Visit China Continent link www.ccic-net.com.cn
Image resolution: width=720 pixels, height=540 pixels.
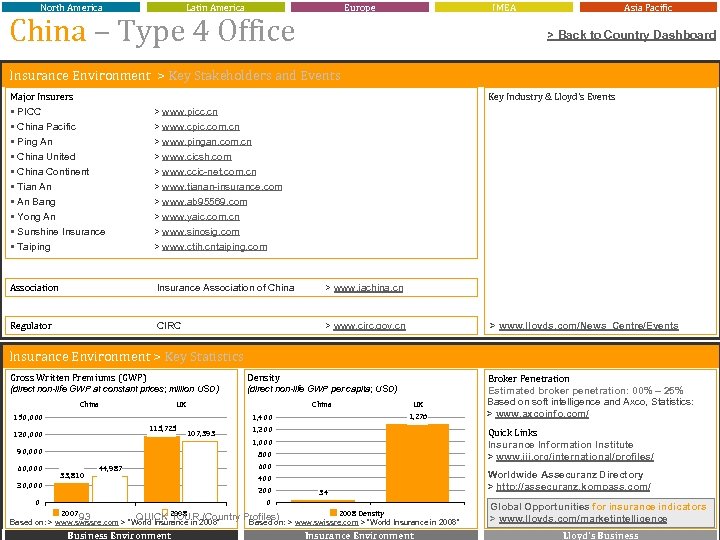(209, 172)
